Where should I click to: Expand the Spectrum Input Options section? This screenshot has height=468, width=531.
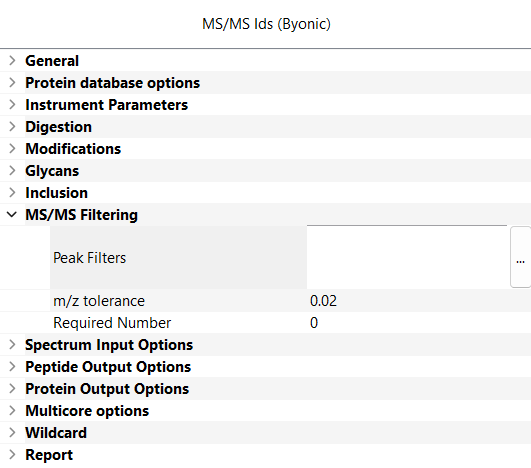tap(12, 345)
